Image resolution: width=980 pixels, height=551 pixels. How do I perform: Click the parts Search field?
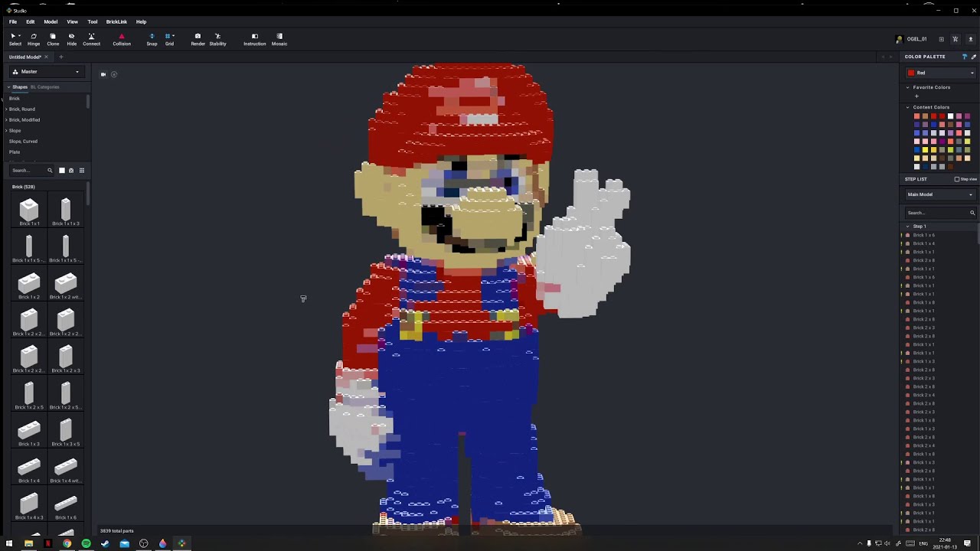[31, 171]
